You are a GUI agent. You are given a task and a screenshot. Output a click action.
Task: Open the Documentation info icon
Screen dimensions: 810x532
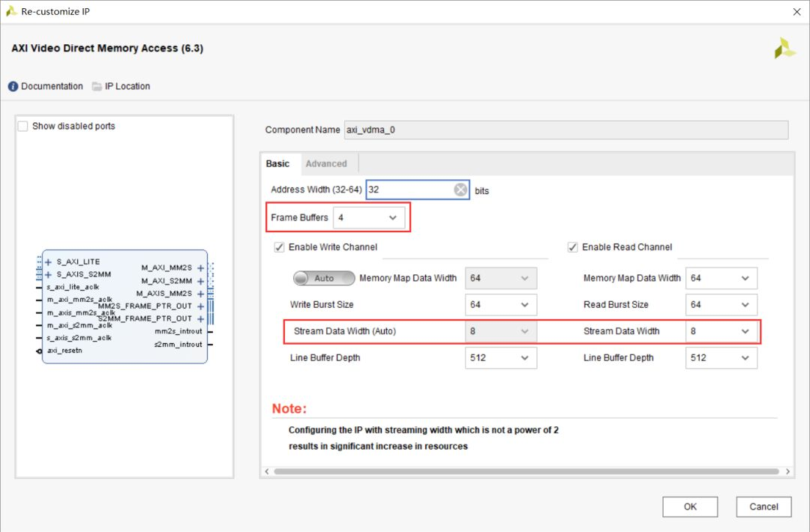[13, 86]
